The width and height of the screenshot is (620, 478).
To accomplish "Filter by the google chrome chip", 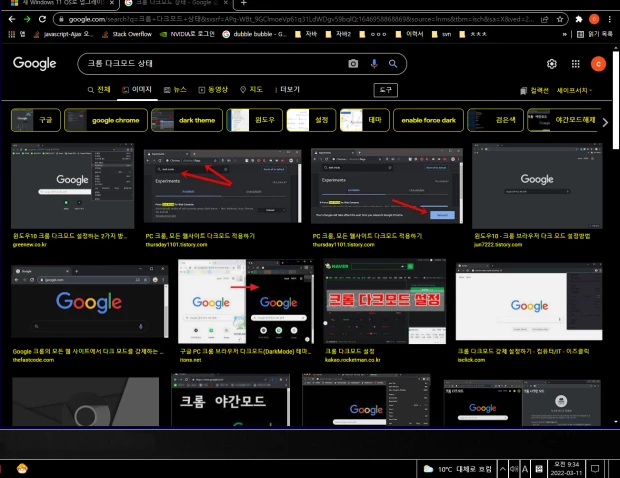I will (x=106, y=120).
